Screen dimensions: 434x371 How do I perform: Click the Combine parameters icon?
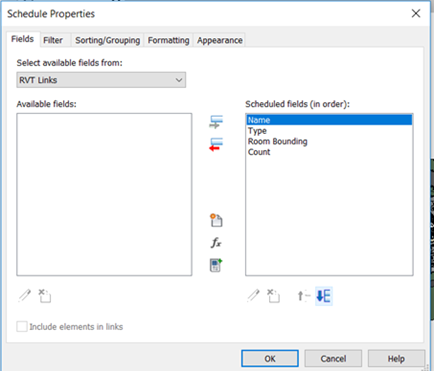tap(216, 265)
